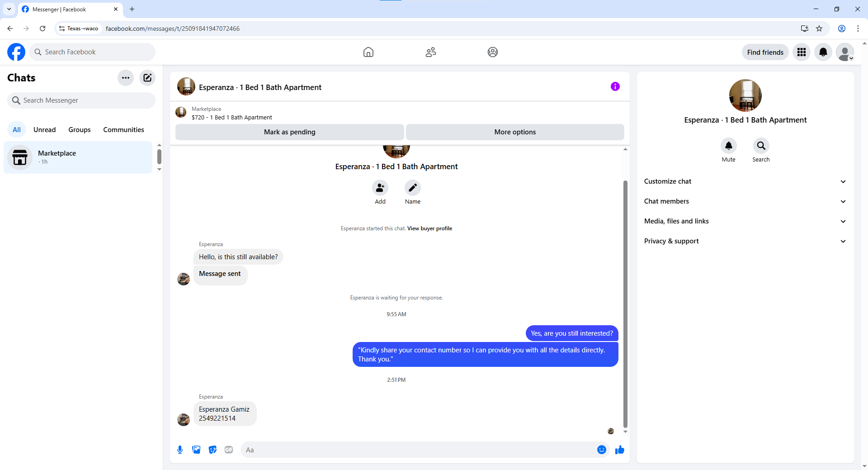
Task: Click the purple conversation information icon
Action: [615, 86]
